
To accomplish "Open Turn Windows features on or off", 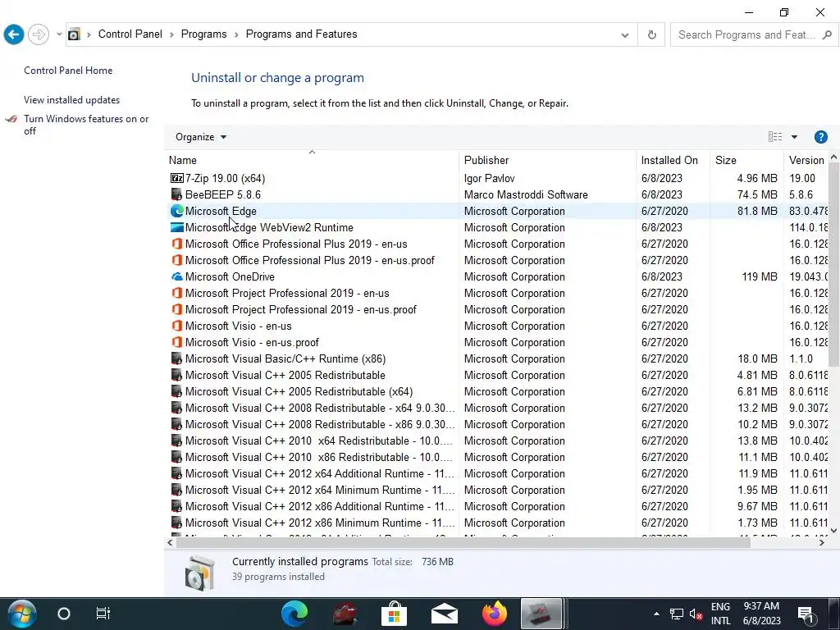I will [x=86, y=125].
